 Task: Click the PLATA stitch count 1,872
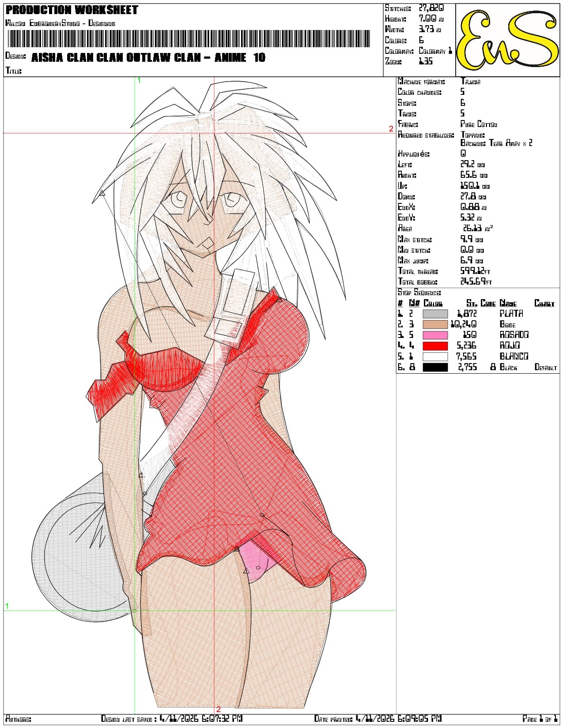467,314
